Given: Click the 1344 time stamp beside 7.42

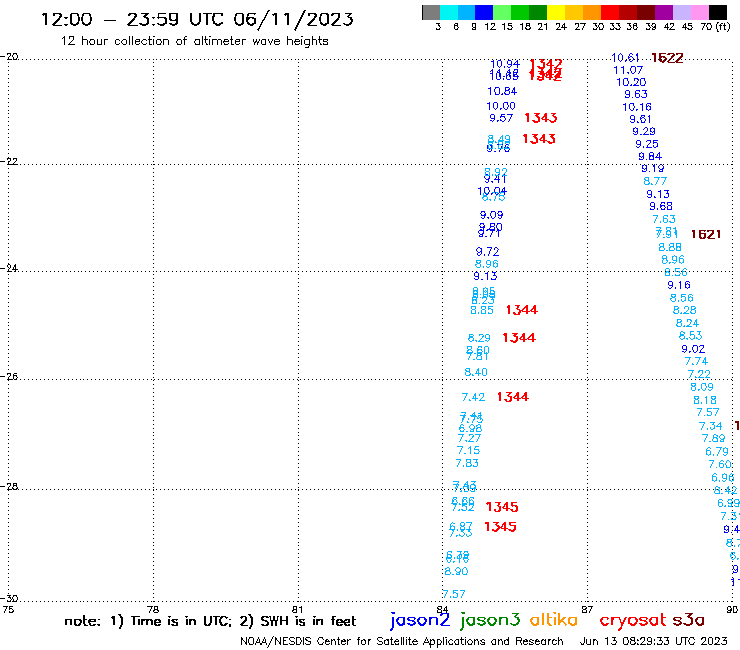Looking at the screenshot, I should pyautogui.click(x=513, y=397).
